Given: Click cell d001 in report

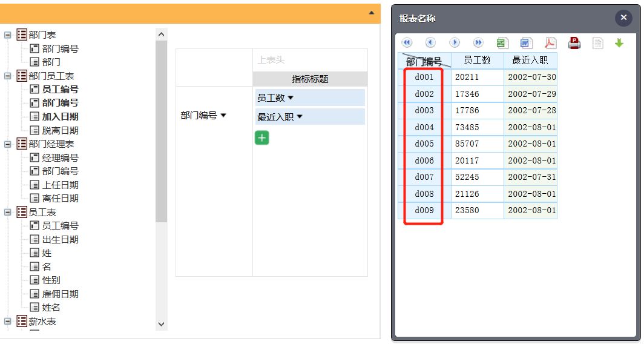Looking at the screenshot, I should coord(424,78).
